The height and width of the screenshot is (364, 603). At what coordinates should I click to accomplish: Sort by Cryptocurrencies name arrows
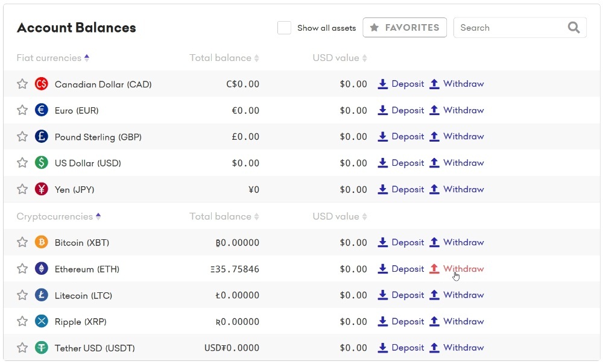pos(98,216)
